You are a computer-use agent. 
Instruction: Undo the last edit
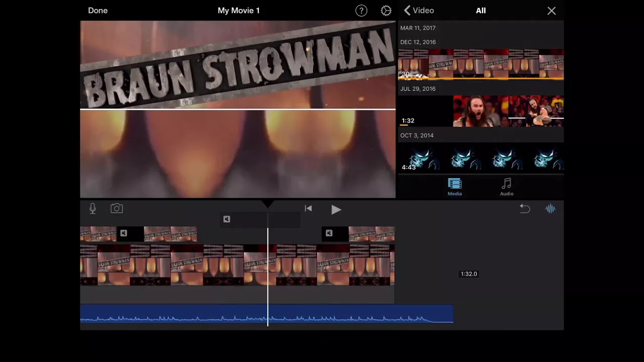[525, 209]
